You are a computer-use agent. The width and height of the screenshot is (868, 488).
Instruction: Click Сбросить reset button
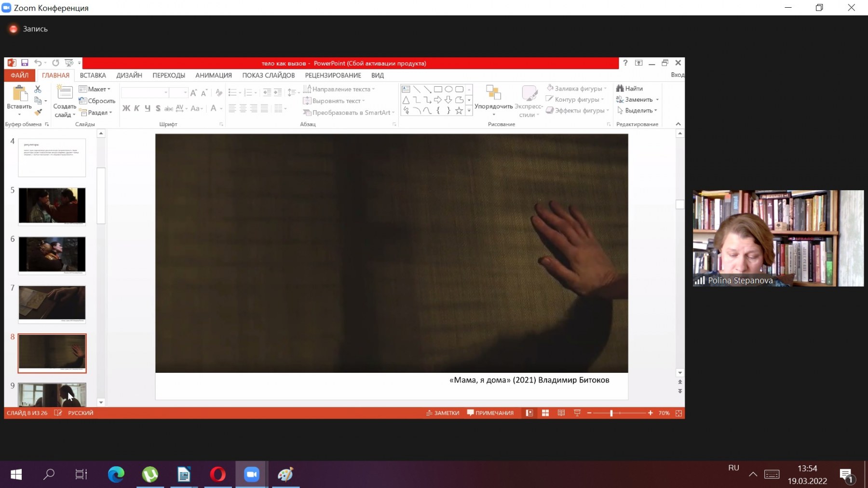97,101
